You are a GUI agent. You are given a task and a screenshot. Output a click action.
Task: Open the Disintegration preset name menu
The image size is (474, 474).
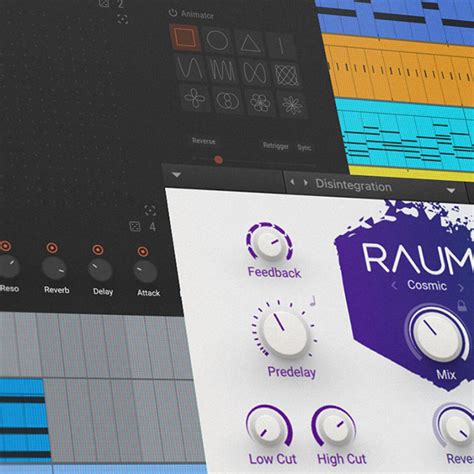353,185
